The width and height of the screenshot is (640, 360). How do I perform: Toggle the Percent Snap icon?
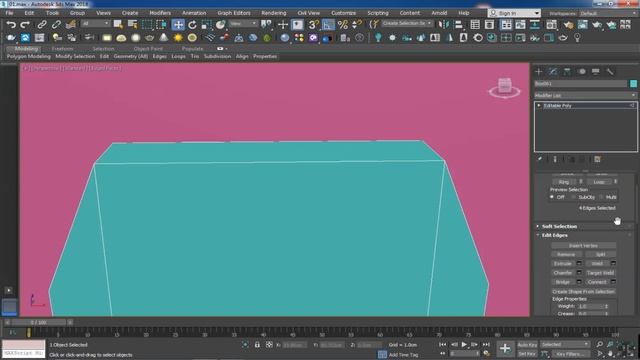(343, 25)
